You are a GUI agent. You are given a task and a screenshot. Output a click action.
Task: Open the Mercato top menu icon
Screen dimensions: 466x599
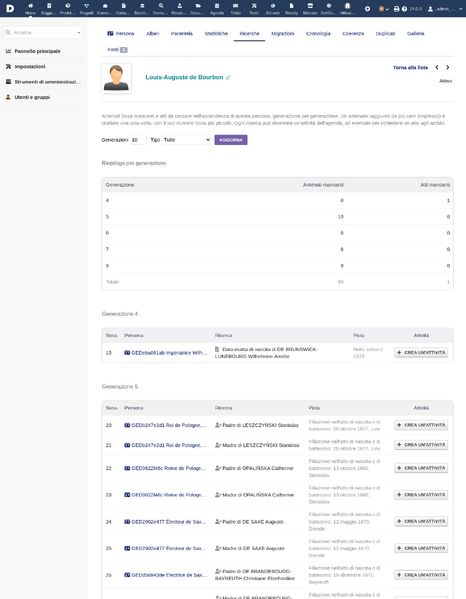pyautogui.click(x=310, y=6)
